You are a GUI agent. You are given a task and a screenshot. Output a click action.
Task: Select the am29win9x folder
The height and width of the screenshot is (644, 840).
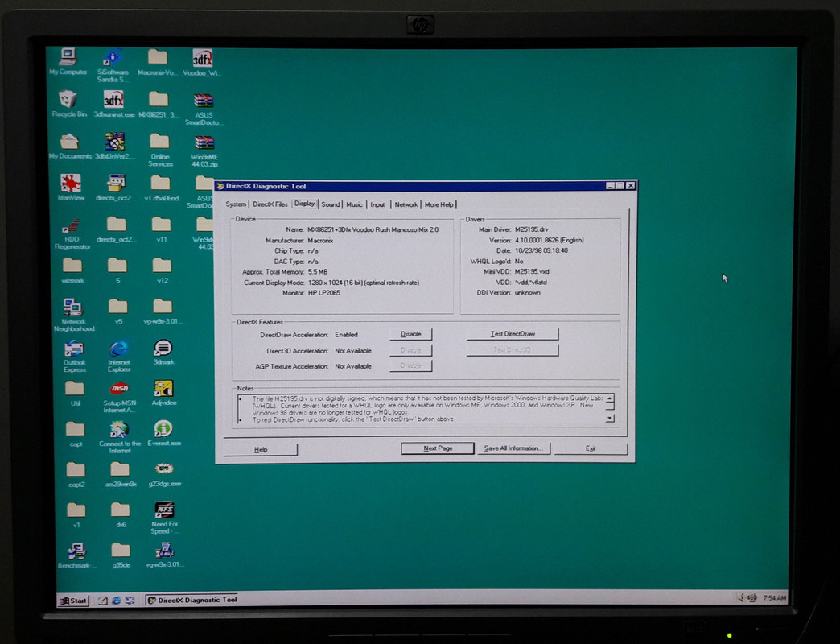click(x=119, y=475)
